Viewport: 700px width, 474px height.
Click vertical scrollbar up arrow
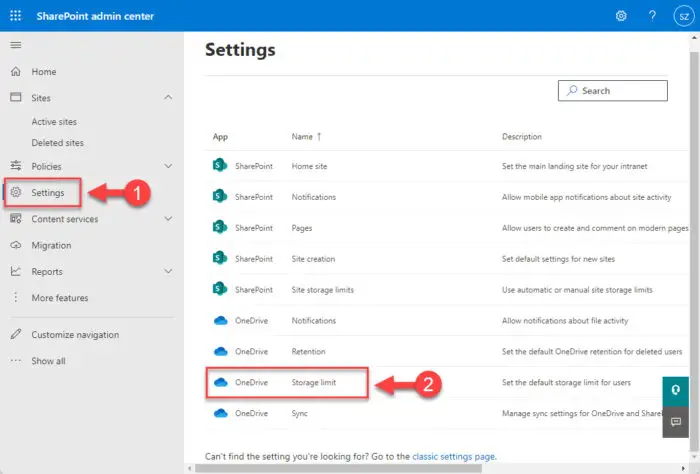coord(694,38)
